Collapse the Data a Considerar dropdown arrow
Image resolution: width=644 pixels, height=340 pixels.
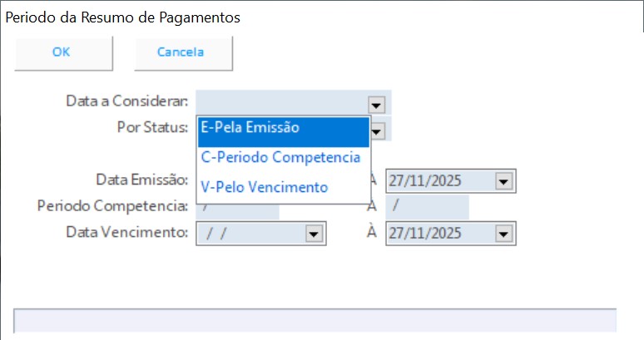click(x=377, y=104)
